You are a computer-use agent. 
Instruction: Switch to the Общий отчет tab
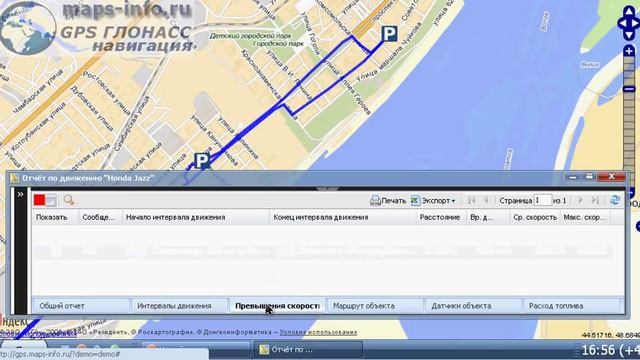pyautogui.click(x=81, y=306)
